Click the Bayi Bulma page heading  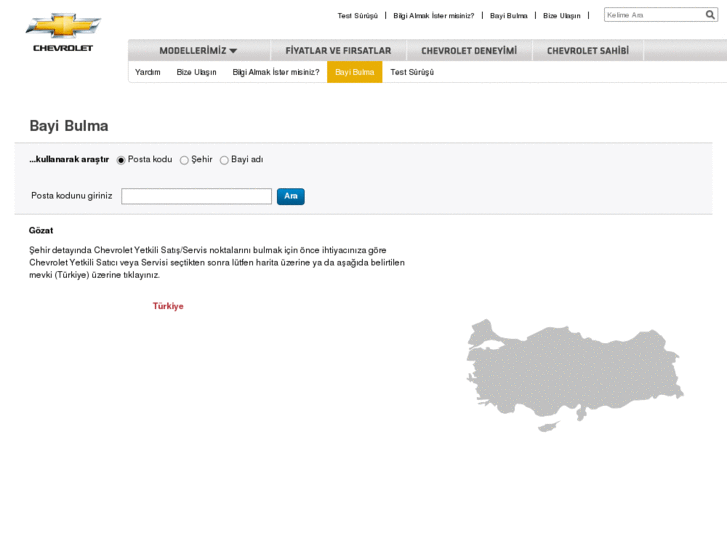tap(69, 126)
